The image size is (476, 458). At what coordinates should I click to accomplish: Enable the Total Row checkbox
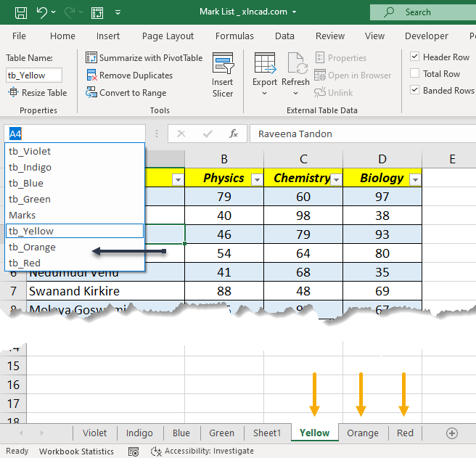tap(414, 73)
